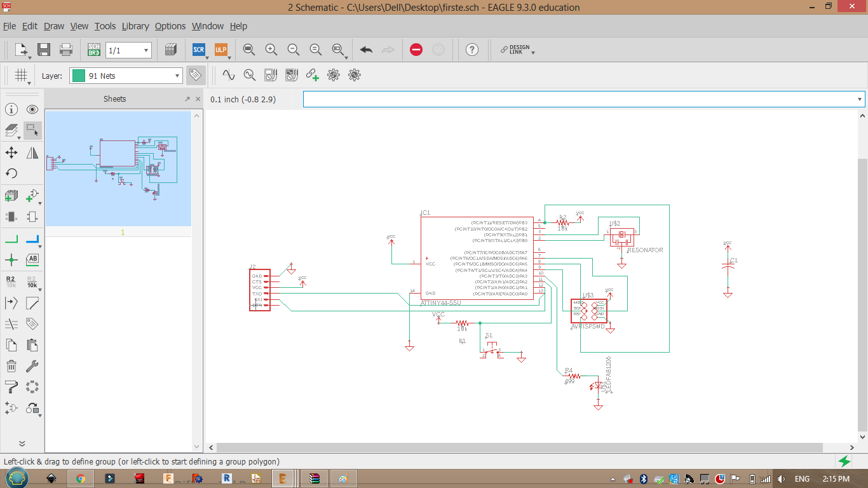
Task: Select the Change wrench tool
Action: click(32, 366)
